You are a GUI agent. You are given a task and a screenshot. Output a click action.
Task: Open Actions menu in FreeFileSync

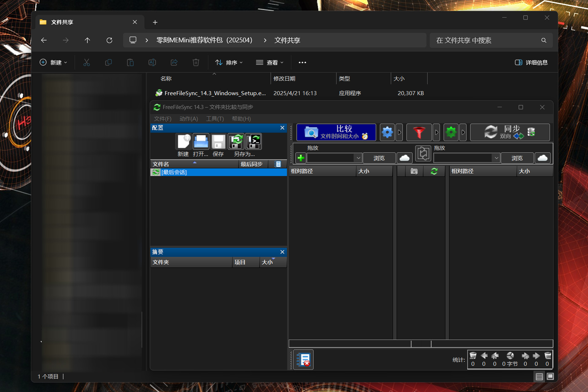click(189, 119)
